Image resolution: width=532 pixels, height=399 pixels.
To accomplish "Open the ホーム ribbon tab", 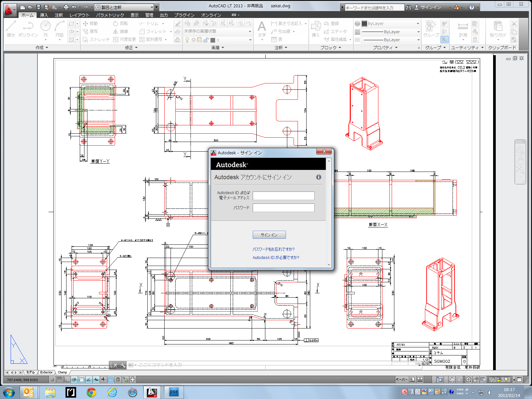I will pyautogui.click(x=28, y=15).
